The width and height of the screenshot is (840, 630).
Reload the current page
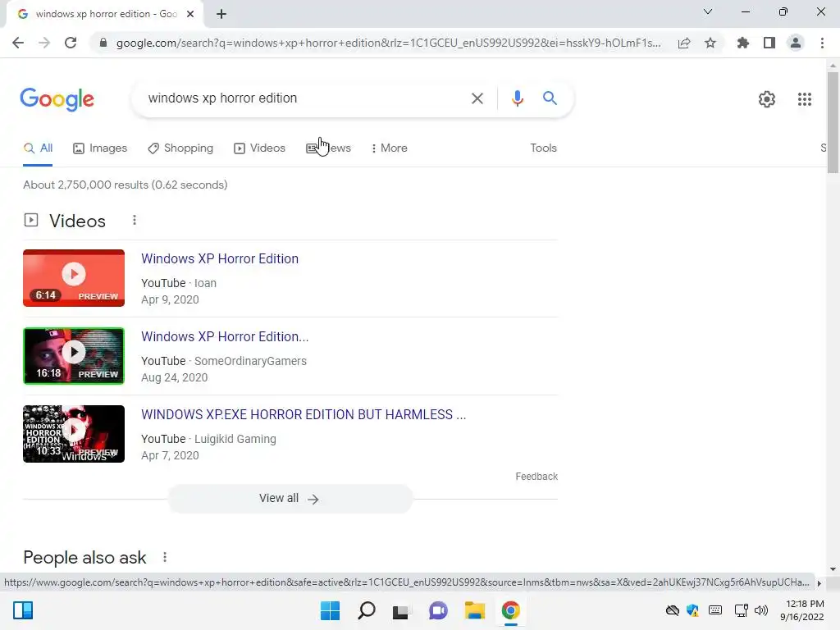coord(71,43)
